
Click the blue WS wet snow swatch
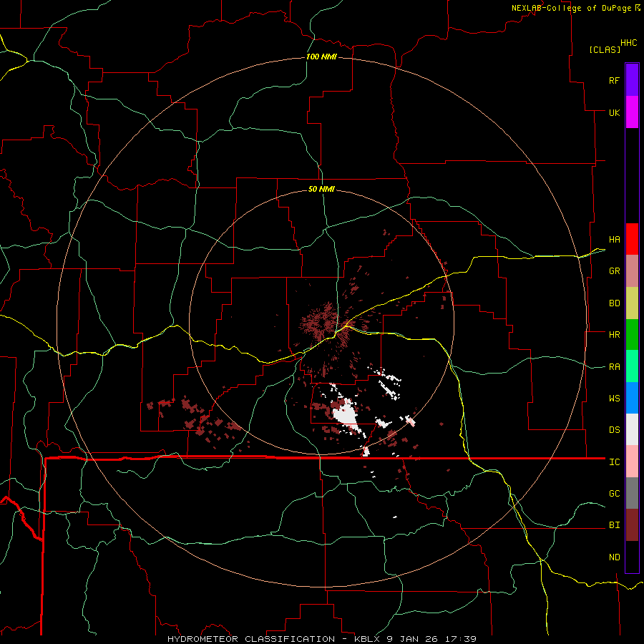(x=632, y=398)
